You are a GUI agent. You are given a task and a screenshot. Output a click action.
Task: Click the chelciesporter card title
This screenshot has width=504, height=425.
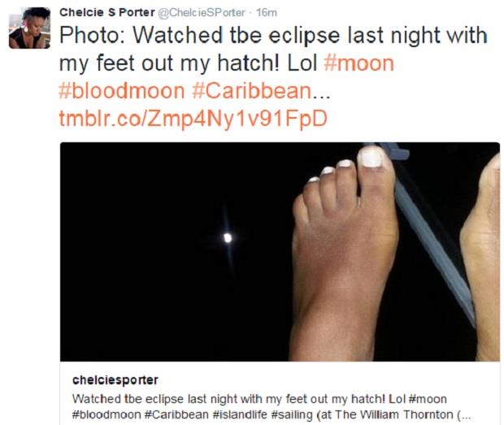pyautogui.click(x=115, y=380)
